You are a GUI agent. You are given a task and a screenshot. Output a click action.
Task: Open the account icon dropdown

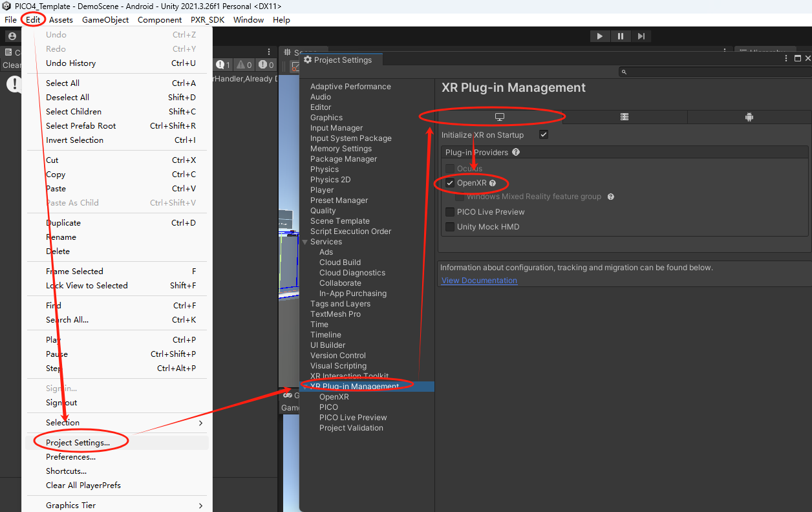point(12,36)
